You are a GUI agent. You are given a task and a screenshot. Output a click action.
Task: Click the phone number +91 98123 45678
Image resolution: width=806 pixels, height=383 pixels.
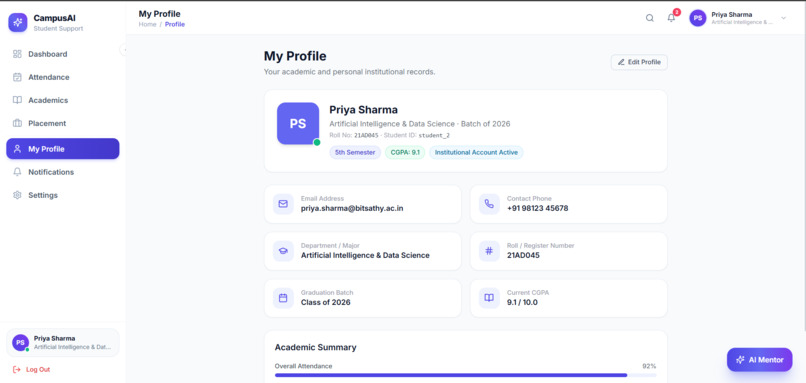pos(538,209)
